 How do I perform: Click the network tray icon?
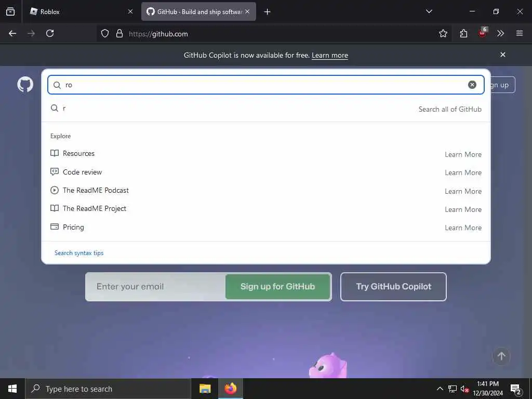point(453,389)
